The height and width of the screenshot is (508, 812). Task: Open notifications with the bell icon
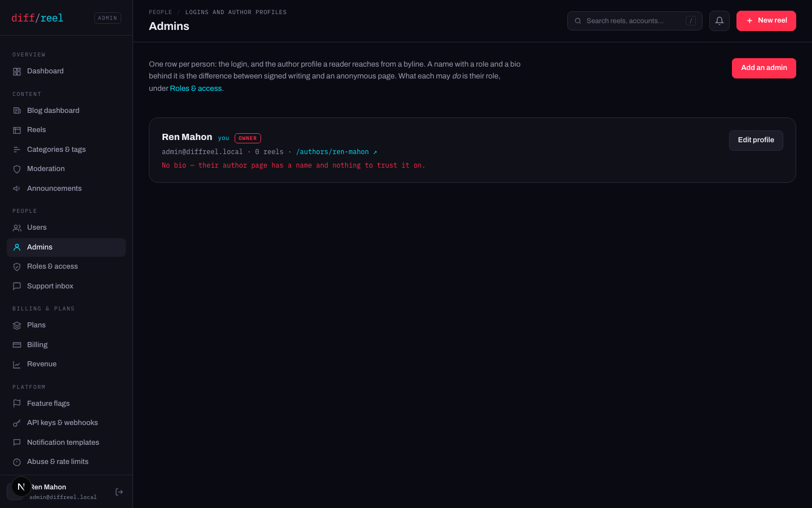click(720, 21)
